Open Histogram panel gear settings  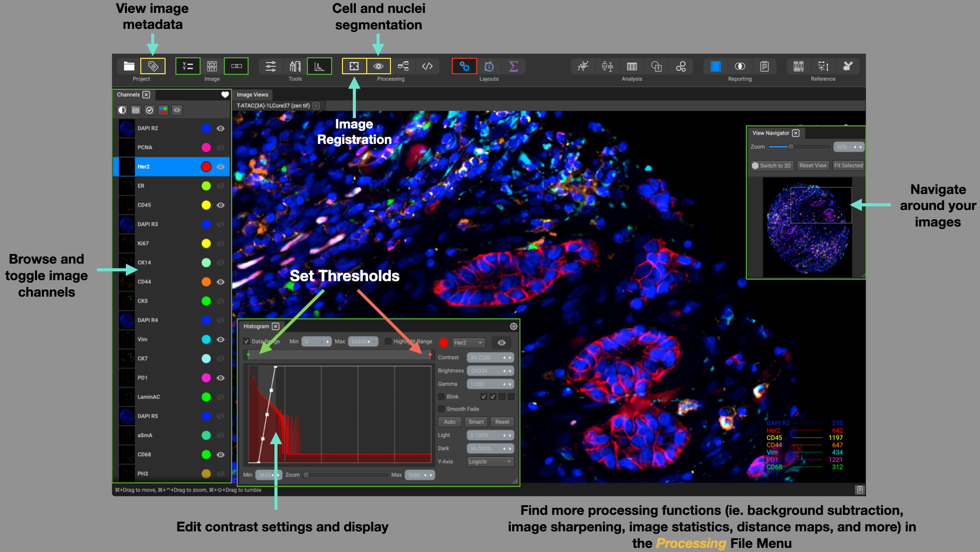click(x=513, y=326)
